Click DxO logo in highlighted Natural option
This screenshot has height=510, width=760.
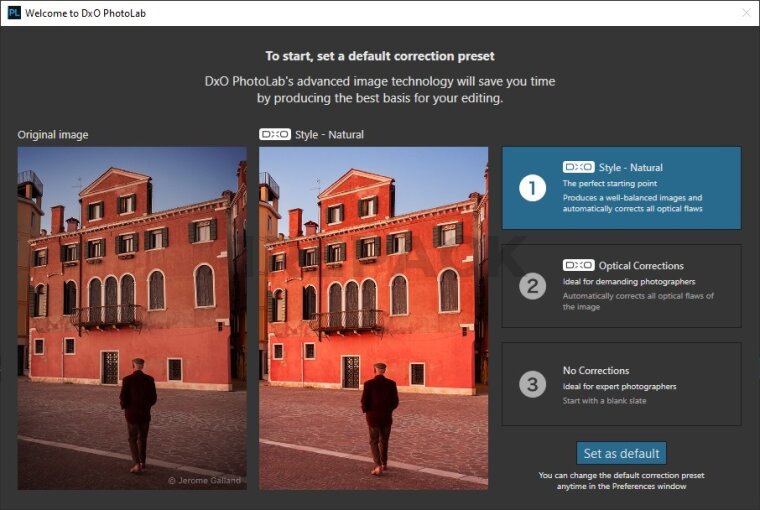578,167
